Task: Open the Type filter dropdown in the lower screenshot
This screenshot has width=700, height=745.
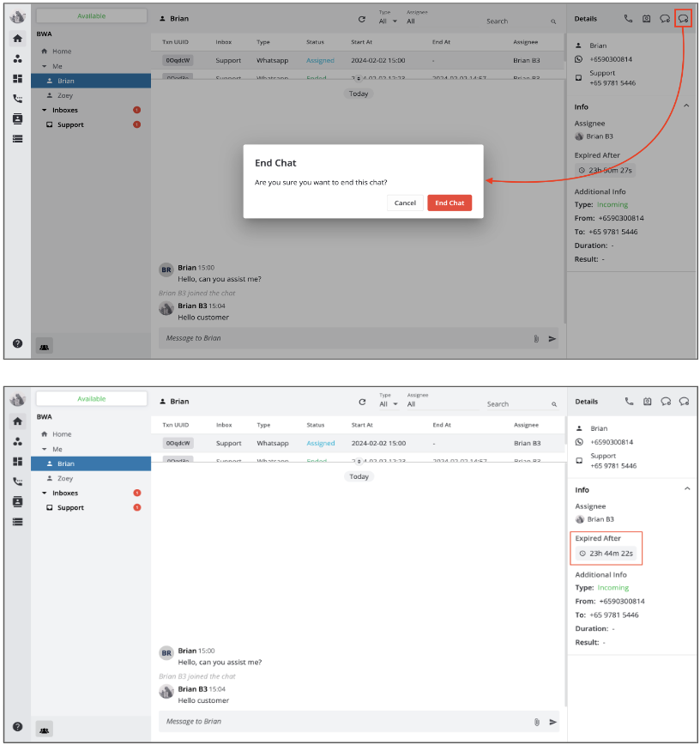Action: pos(389,404)
